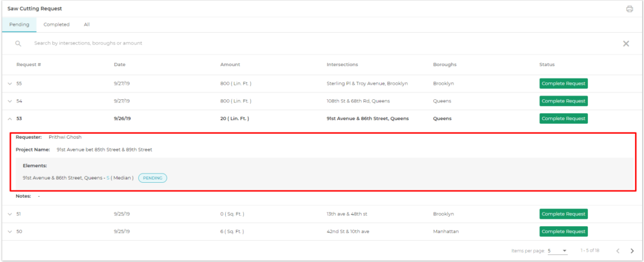Screen dimensions: 644x262
Task: Go to previous page arrow
Action: click(x=618, y=251)
